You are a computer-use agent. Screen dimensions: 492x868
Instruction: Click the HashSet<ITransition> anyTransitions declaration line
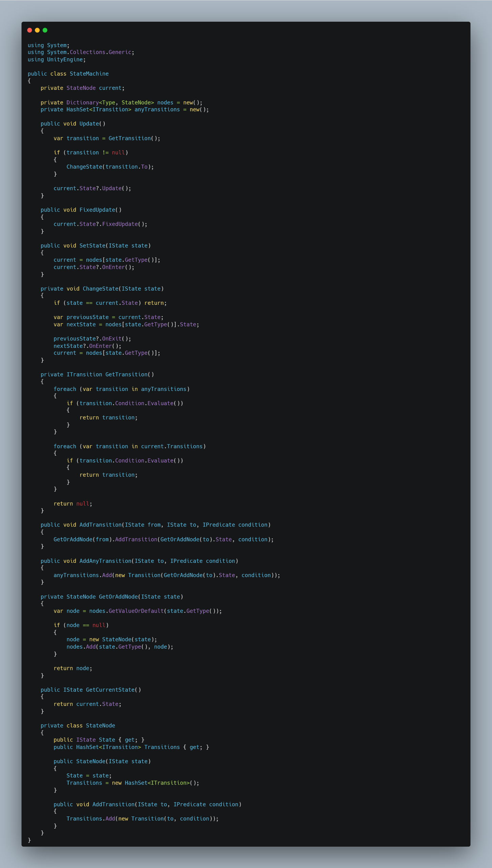pyautogui.click(x=125, y=110)
